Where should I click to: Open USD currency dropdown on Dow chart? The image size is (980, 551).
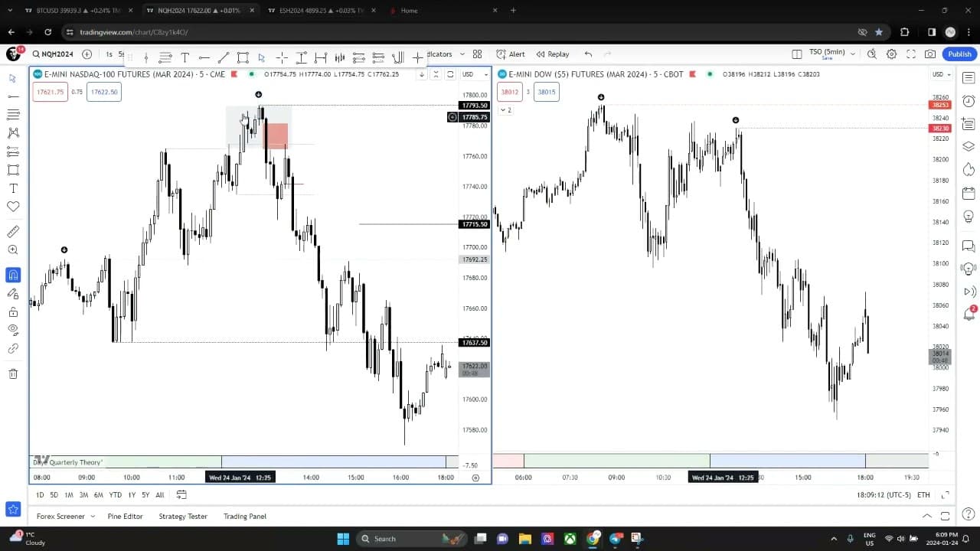[x=941, y=74]
